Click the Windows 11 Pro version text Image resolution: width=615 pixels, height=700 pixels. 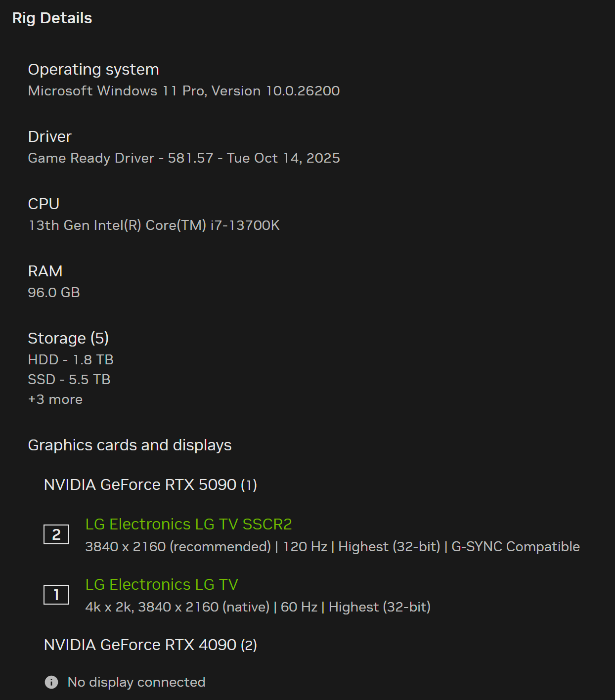pos(184,91)
